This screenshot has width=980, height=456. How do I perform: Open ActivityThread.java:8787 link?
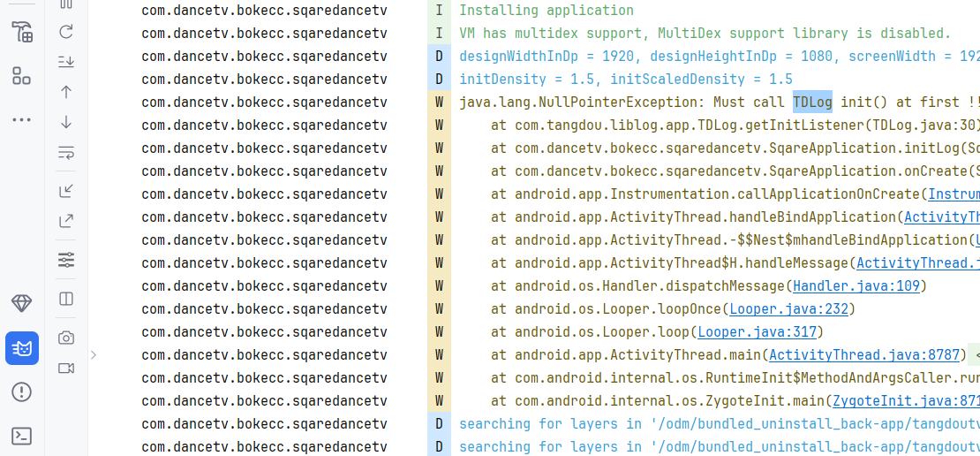tap(863, 355)
